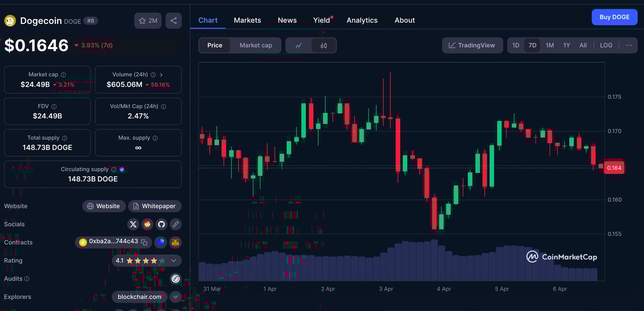Set chart range to 7D
This screenshot has height=311, width=644.
coord(532,45)
